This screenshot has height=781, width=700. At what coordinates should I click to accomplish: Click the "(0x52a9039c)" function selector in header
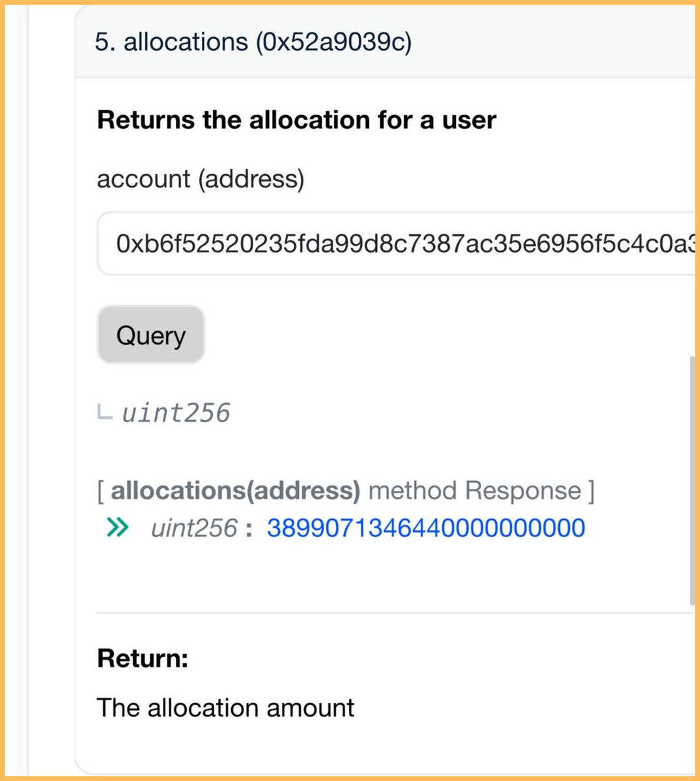pyautogui.click(x=333, y=42)
